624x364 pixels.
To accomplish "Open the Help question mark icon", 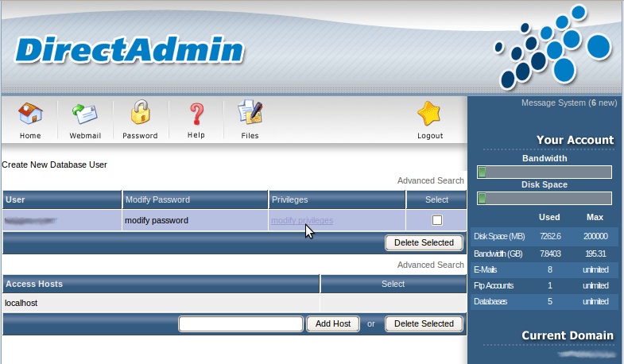I will tap(196, 114).
